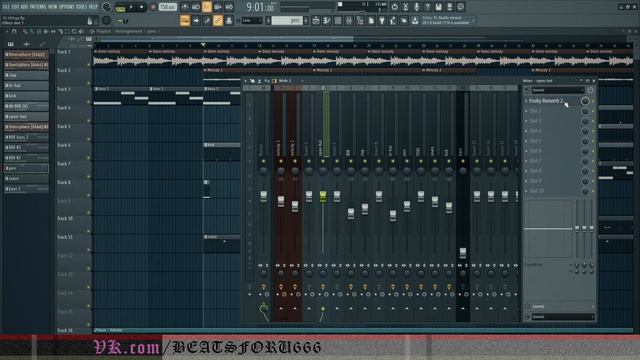
Task: Open the mixer options arrow menu
Action: (245, 81)
